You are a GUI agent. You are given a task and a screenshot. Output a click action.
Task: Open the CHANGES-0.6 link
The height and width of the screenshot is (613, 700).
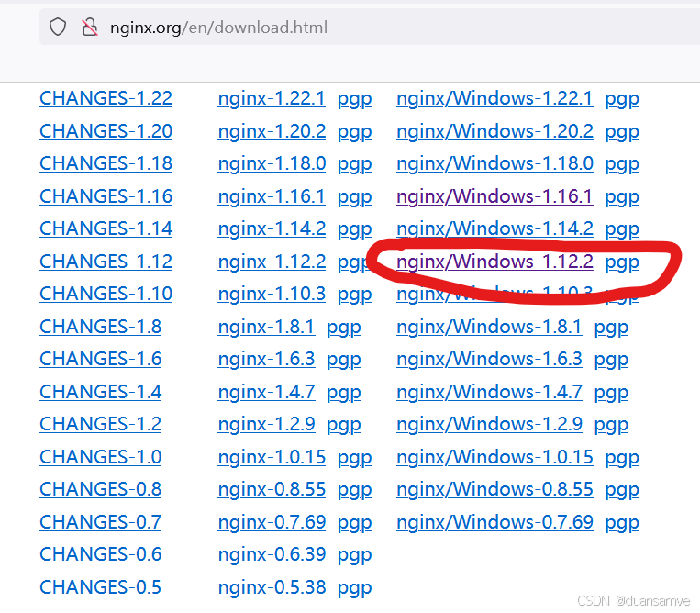100,554
